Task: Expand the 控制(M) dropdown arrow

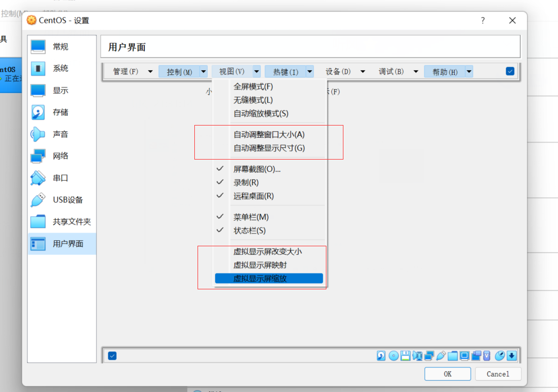Action: click(x=203, y=72)
